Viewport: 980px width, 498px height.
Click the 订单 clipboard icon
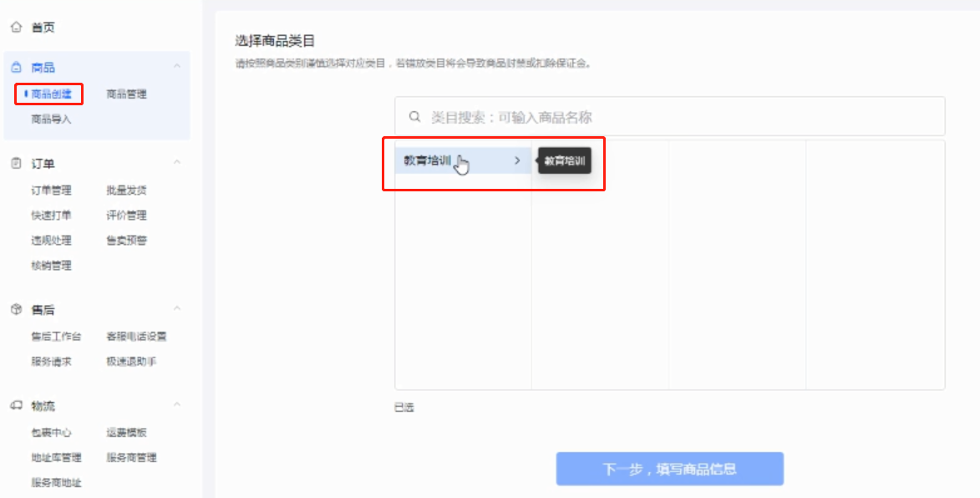pyautogui.click(x=16, y=164)
